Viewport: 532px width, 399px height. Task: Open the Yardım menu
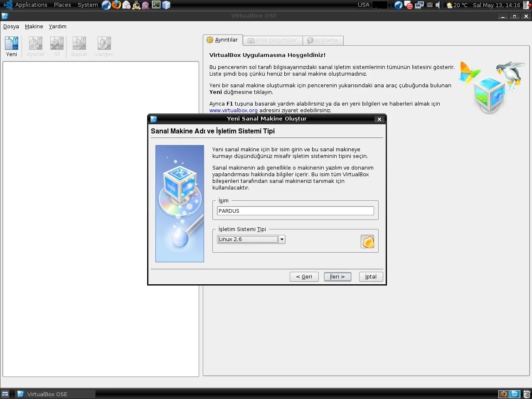point(58,26)
